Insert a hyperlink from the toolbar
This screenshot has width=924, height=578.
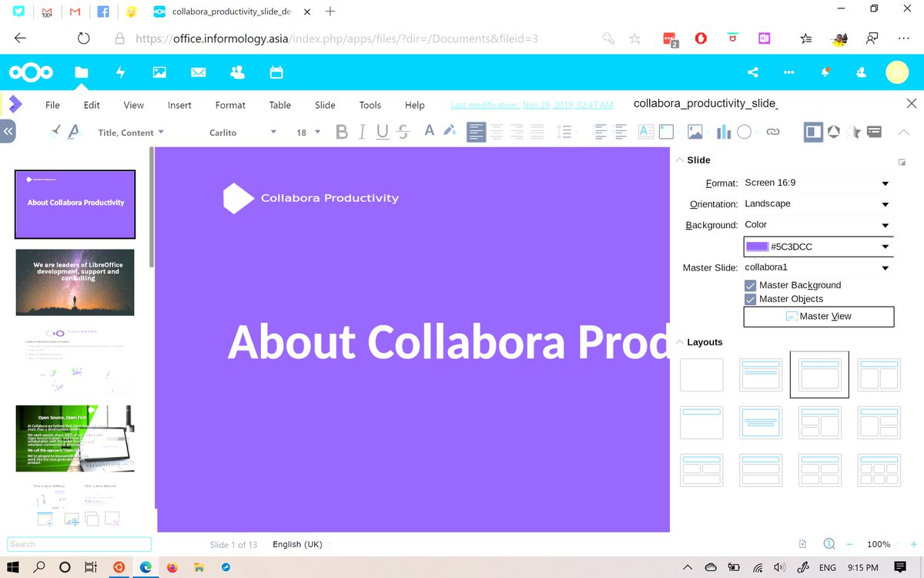(x=773, y=132)
